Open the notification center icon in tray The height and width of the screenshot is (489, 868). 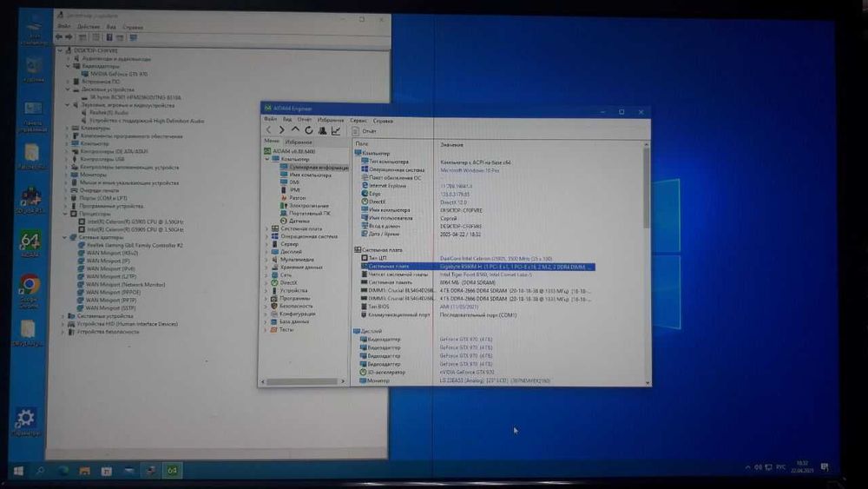pyautogui.click(x=825, y=466)
